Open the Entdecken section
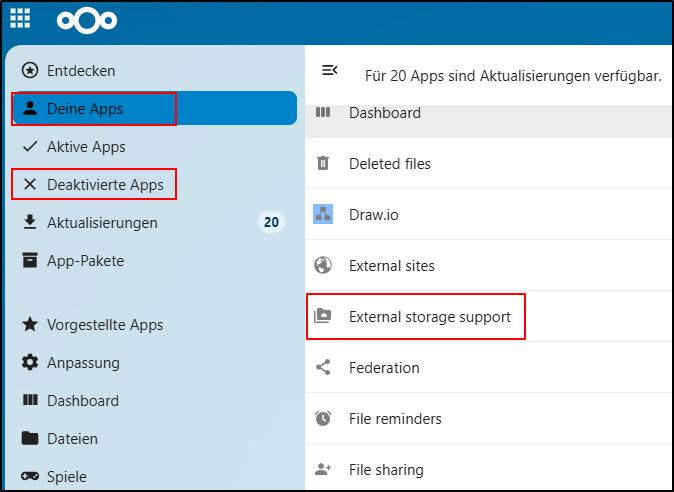 [x=80, y=71]
